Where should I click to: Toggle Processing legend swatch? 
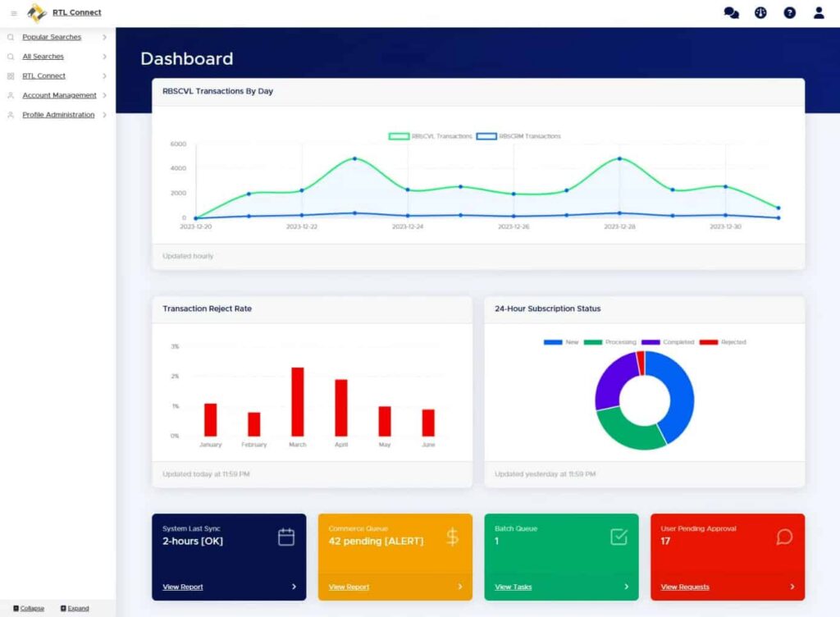(x=592, y=342)
